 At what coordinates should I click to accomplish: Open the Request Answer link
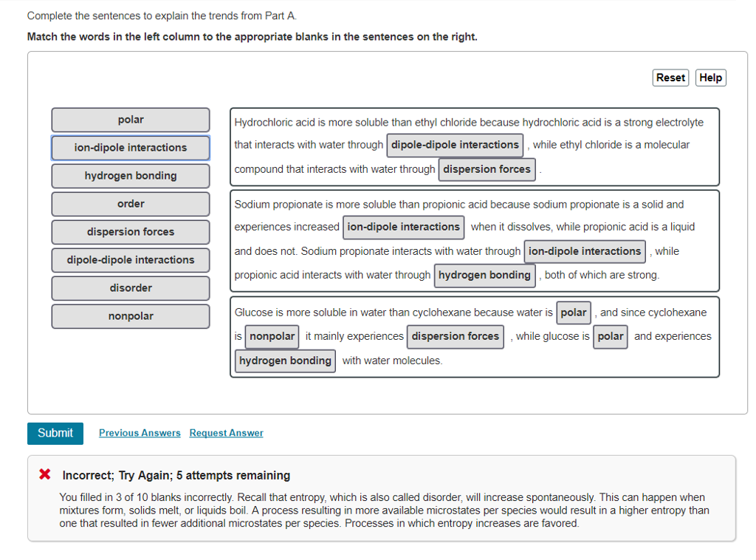coord(226,433)
